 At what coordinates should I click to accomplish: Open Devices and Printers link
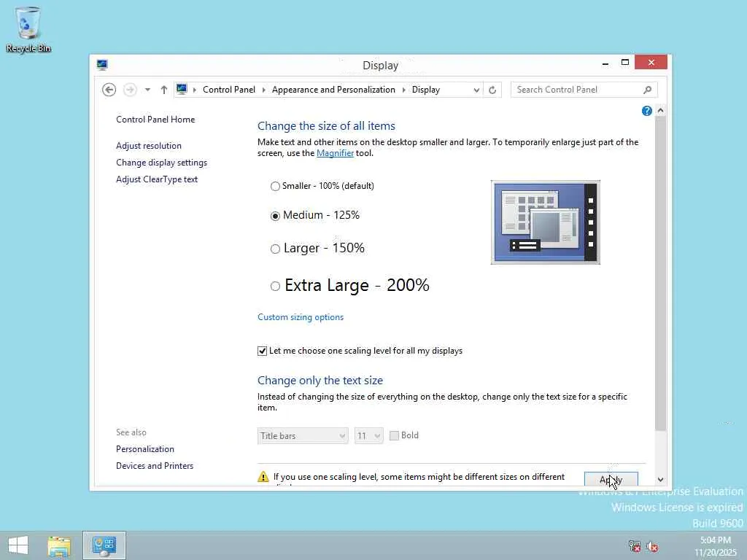155,466
